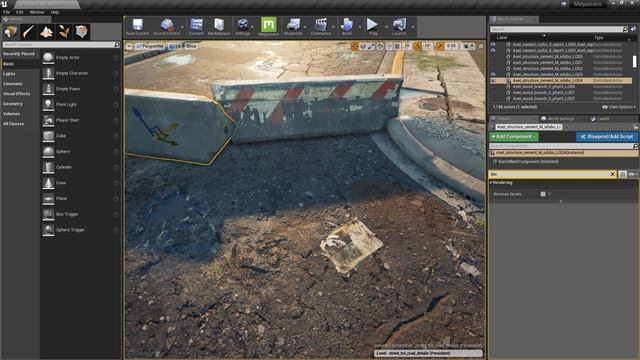Viewport: 640px width, 360px height.
Task: Hide the second outliner actor via eye icon
Action: (493, 51)
